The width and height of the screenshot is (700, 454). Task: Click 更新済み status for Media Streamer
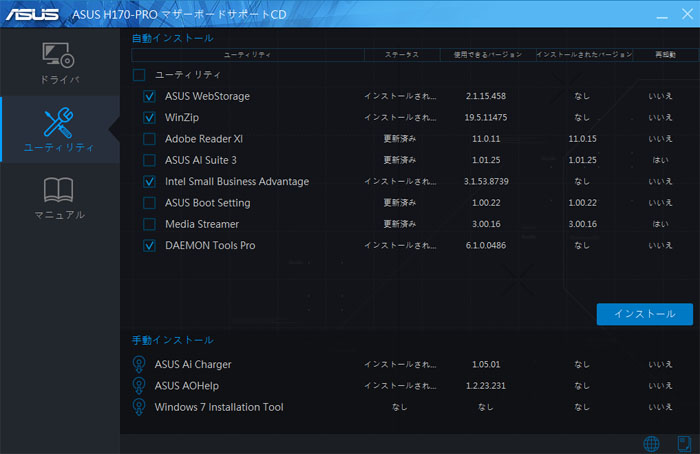(x=400, y=224)
